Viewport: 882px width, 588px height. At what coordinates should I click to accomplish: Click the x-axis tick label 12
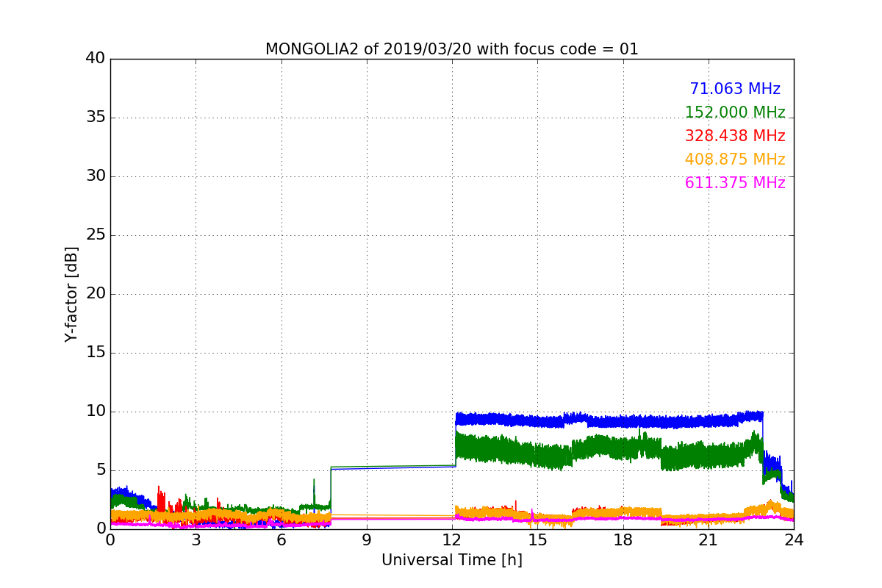pyautogui.click(x=452, y=540)
